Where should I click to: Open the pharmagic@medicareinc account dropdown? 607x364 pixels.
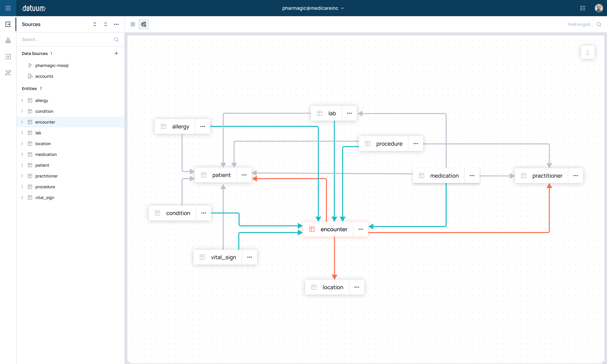(313, 8)
